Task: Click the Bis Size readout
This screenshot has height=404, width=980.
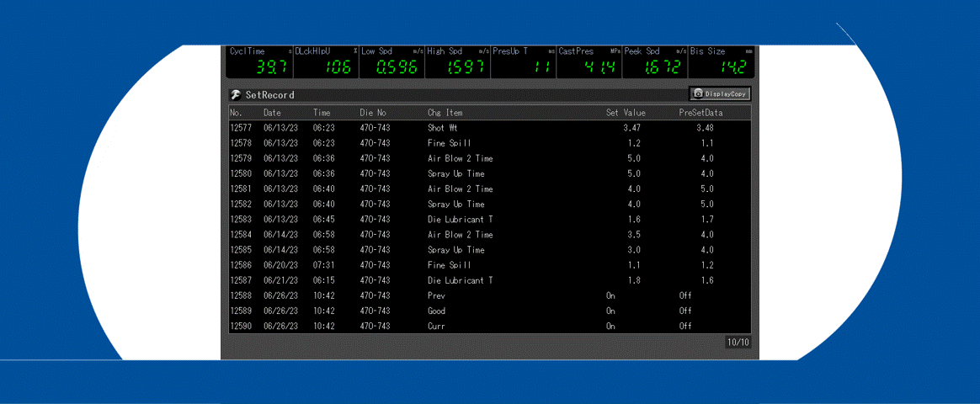Action: (x=722, y=61)
